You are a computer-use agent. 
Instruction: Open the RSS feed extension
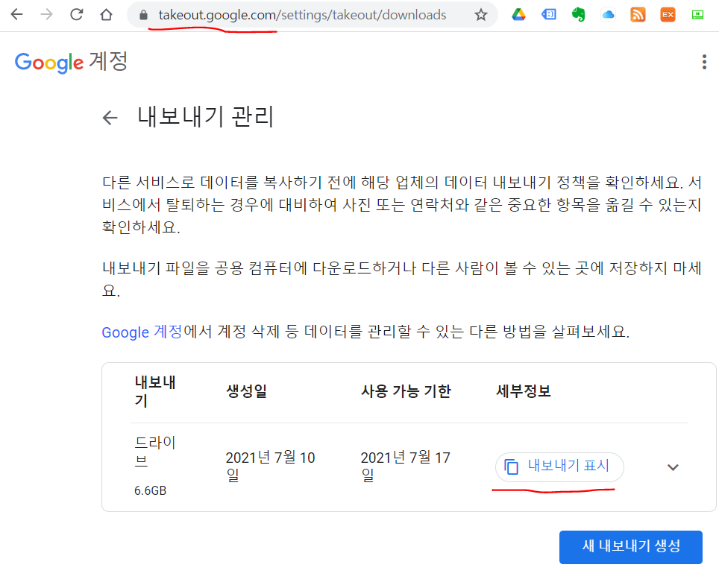[638, 15]
